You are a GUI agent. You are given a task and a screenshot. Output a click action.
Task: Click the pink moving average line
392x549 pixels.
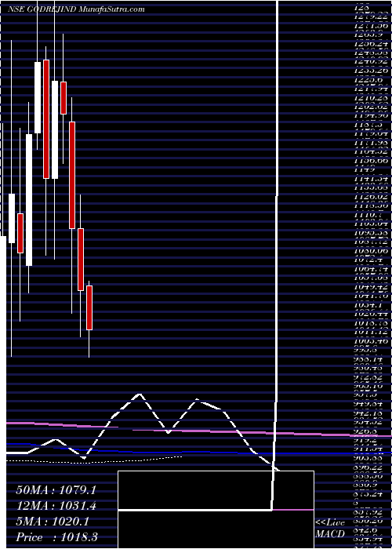199,431
